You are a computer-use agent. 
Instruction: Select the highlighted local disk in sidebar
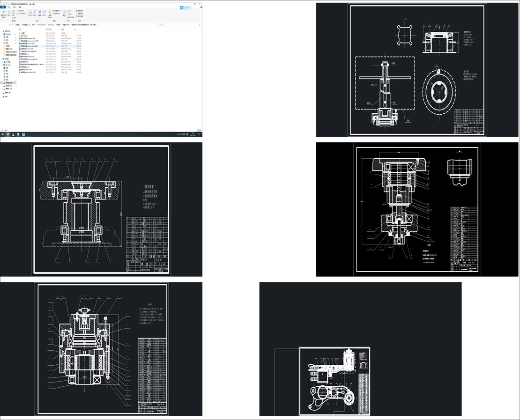coord(8,83)
